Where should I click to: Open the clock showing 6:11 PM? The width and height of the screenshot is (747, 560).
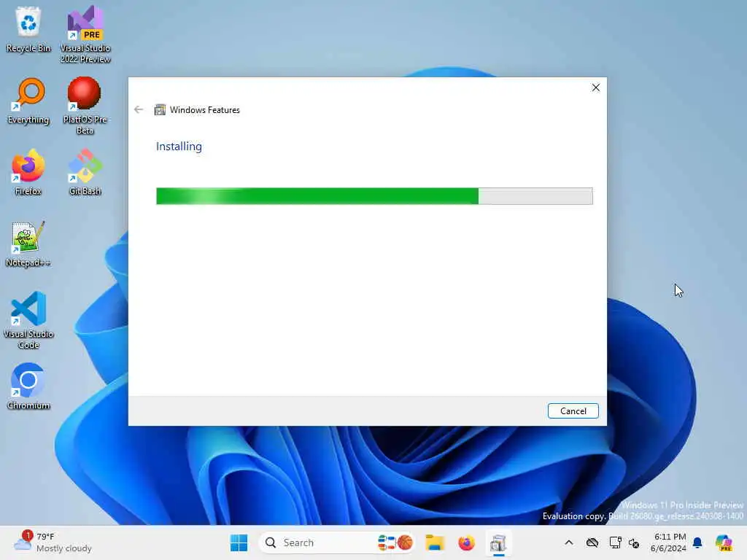pos(669,542)
